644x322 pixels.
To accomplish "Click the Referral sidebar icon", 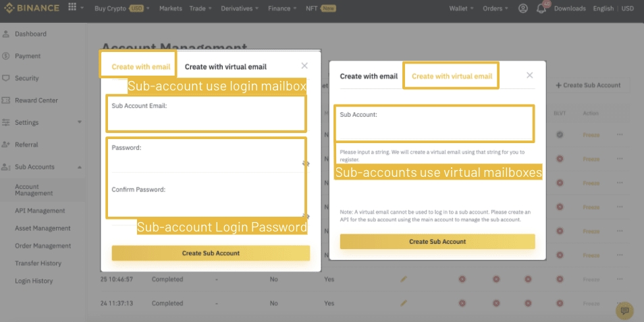I will click(x=6, y=144).
